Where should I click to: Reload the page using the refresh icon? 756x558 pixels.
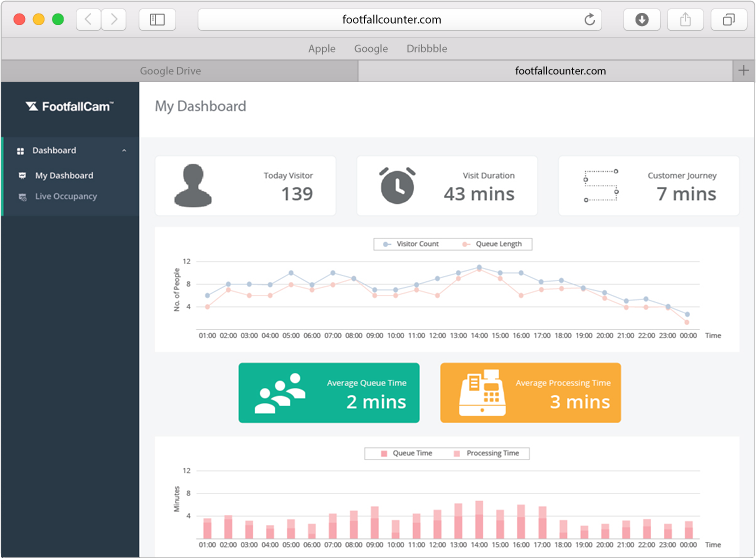[x=590, y=19]
